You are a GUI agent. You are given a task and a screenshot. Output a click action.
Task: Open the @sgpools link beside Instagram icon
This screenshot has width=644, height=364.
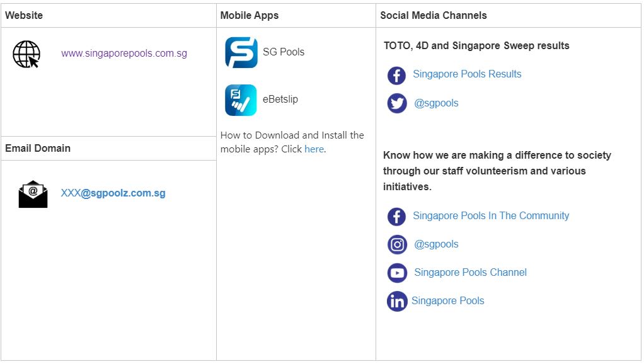click(x=436, y=244)
